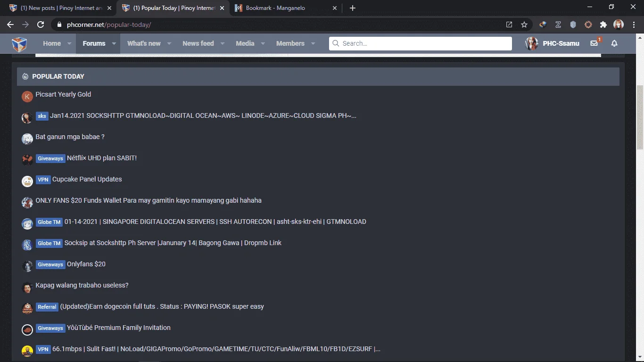Click avatar beside ONLY FANS $20 Funds Wallet
Viewport: 644px width, 362px height.
(x=27, y=203)
